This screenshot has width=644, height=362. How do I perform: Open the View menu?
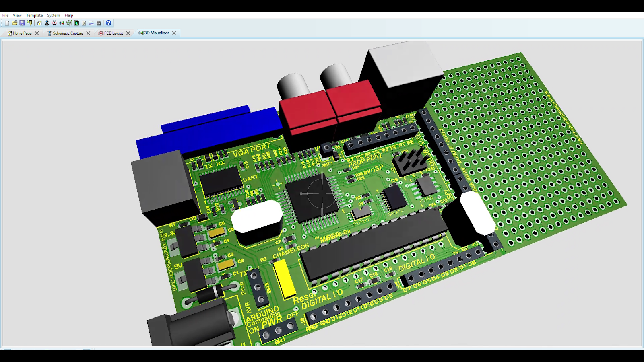point(17,15)
